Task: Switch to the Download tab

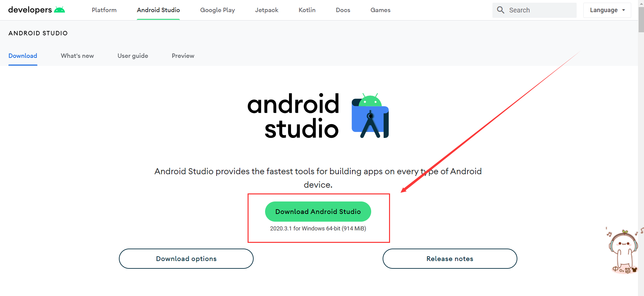Action: point(23,56)
